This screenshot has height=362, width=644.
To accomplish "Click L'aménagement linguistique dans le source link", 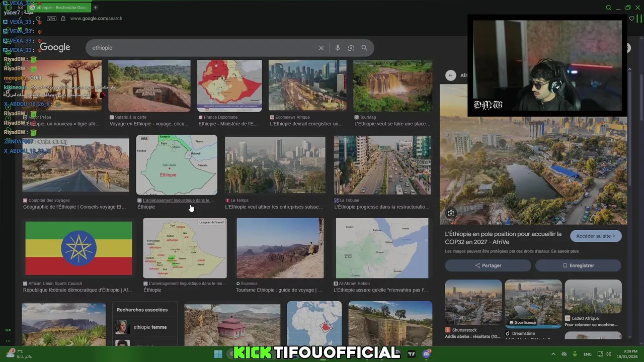I will pyautogui.click(x=178, y=200).
